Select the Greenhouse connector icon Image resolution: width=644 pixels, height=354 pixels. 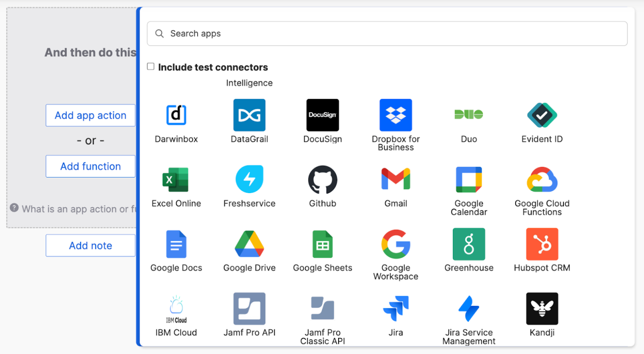pos(468,244)
